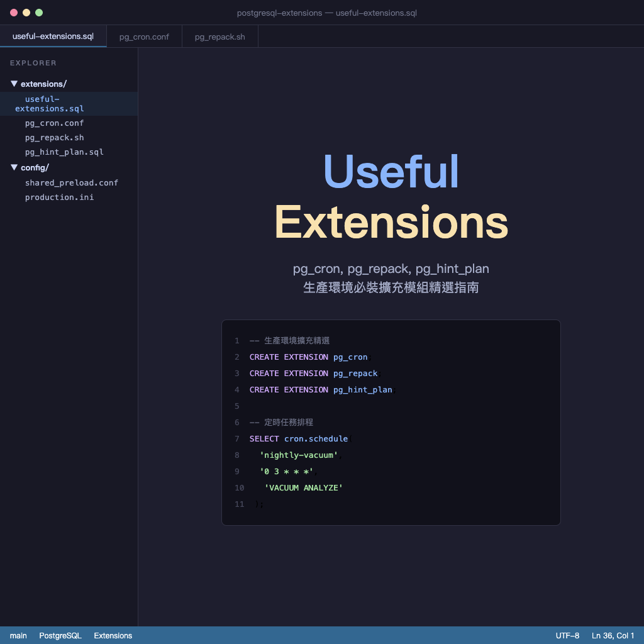Image resolution: width=644 pixels, height=644 pixels.
Task: Click PostgreSQL language in status bar
Action: coord(60,635)
